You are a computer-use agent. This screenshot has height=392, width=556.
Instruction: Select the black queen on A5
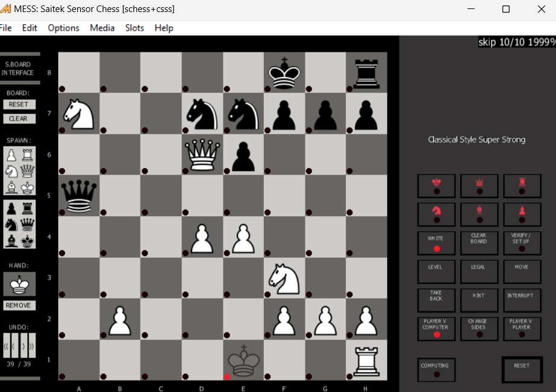coord(79,196)
